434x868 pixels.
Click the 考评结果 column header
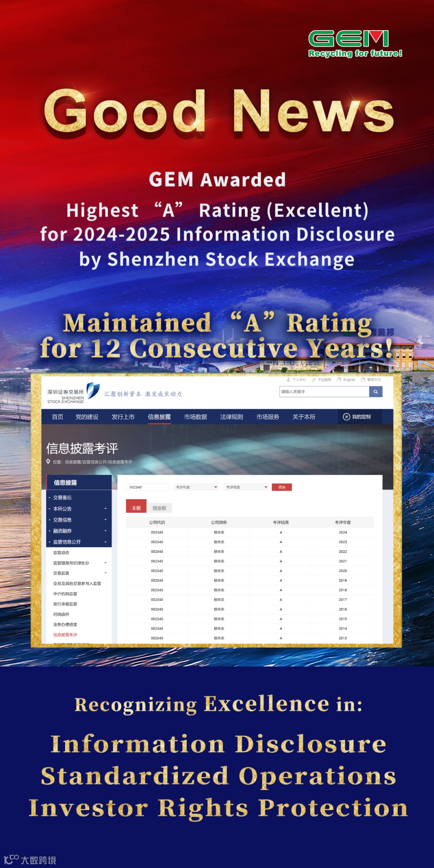click(x=281, y=522)
